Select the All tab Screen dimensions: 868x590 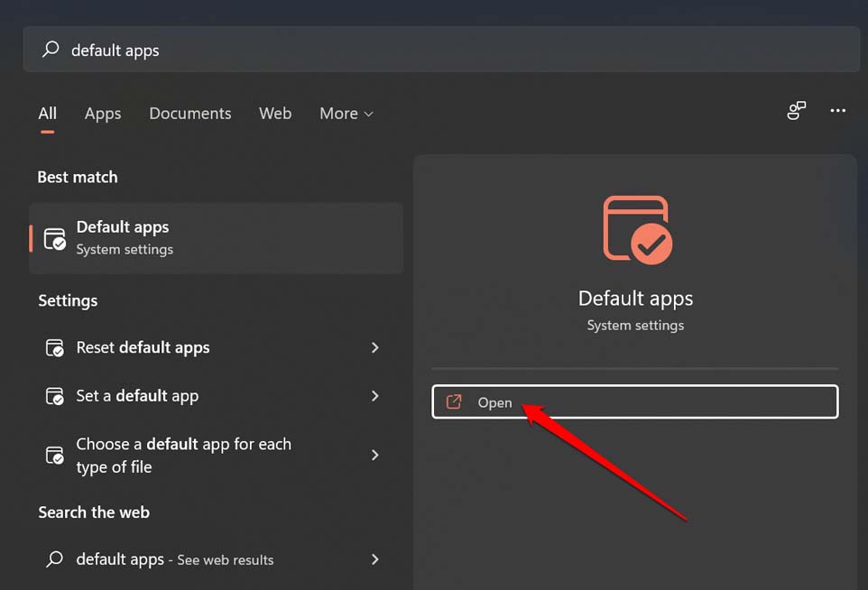point(48,114)
